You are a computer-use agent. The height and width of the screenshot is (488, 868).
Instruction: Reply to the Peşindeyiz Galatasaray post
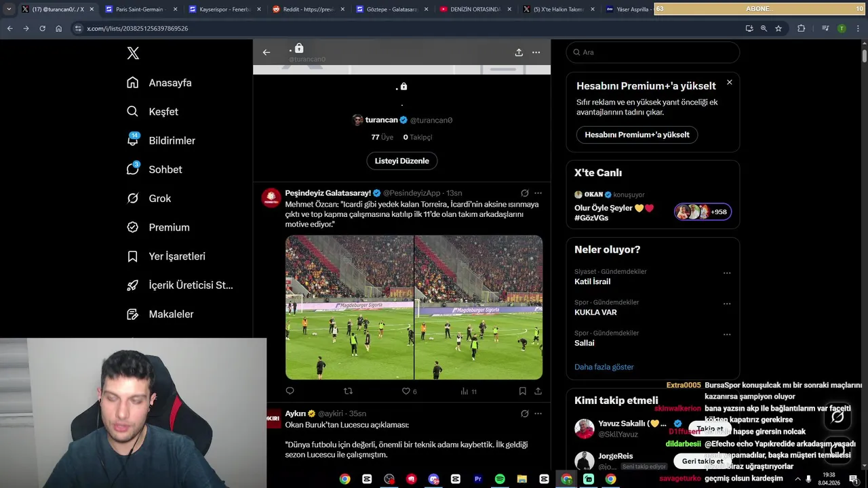[290, 391]
